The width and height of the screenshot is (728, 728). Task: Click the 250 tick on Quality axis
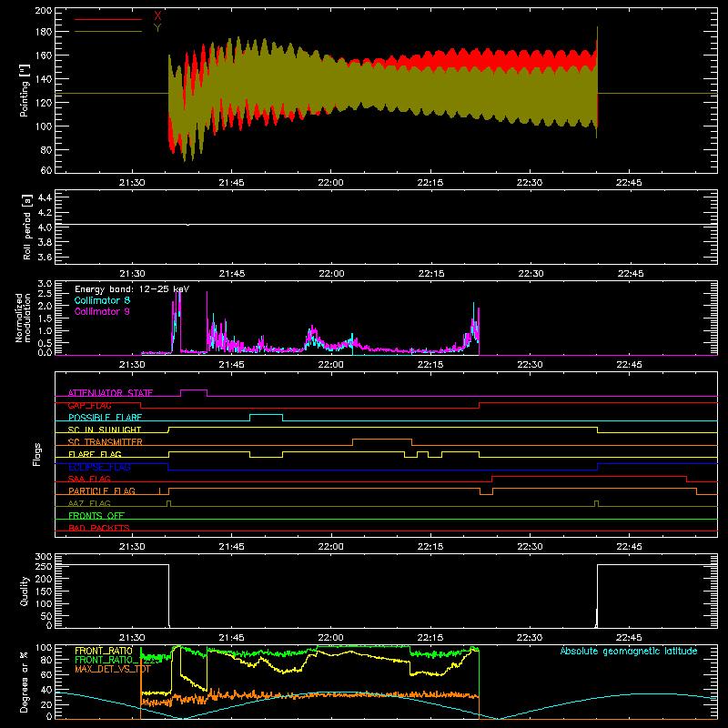coord(44,567)
